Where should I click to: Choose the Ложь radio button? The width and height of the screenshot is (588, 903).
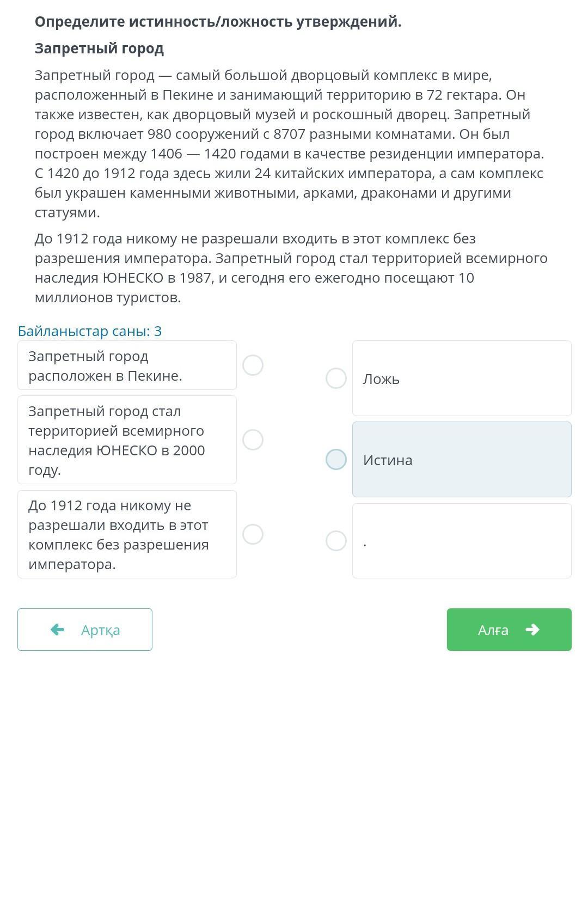tap(336, 378)
